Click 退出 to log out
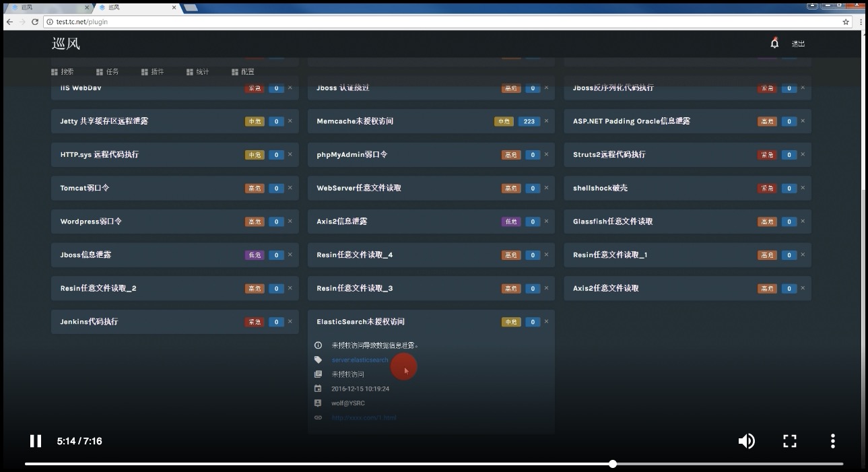868x472 pixels. click(x=798, y=44)
